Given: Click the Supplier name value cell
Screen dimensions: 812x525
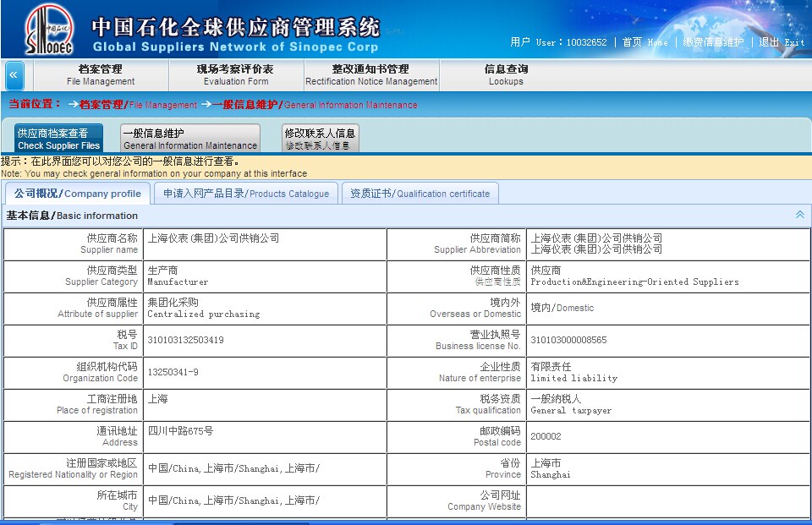Looking at the screenshot, I should tap(264, 244).
